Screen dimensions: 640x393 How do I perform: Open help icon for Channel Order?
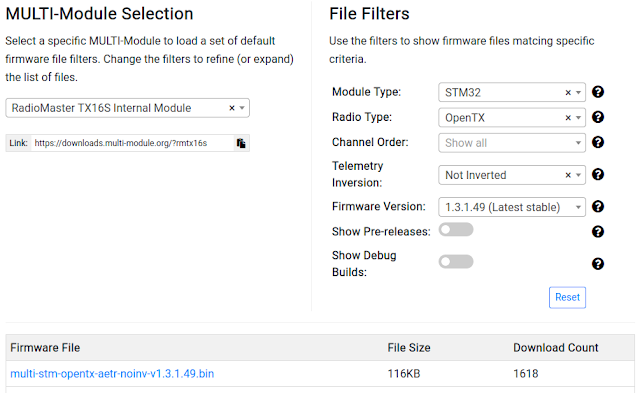(598, 142)
